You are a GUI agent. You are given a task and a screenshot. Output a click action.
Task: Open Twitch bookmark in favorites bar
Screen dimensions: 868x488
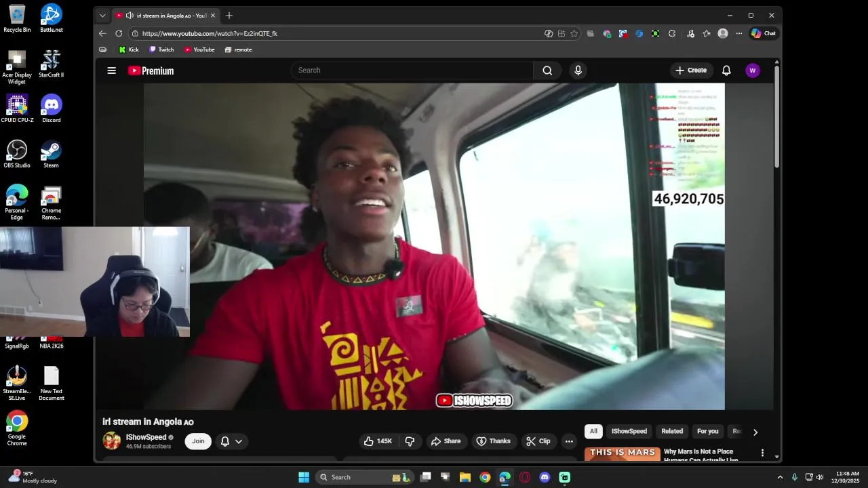pos(161,49)
